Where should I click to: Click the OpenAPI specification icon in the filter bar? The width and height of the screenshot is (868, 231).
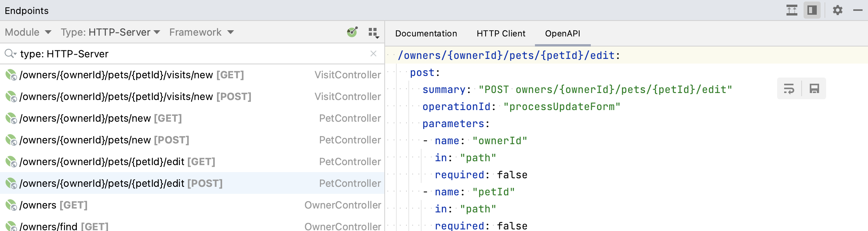(352, 32)
